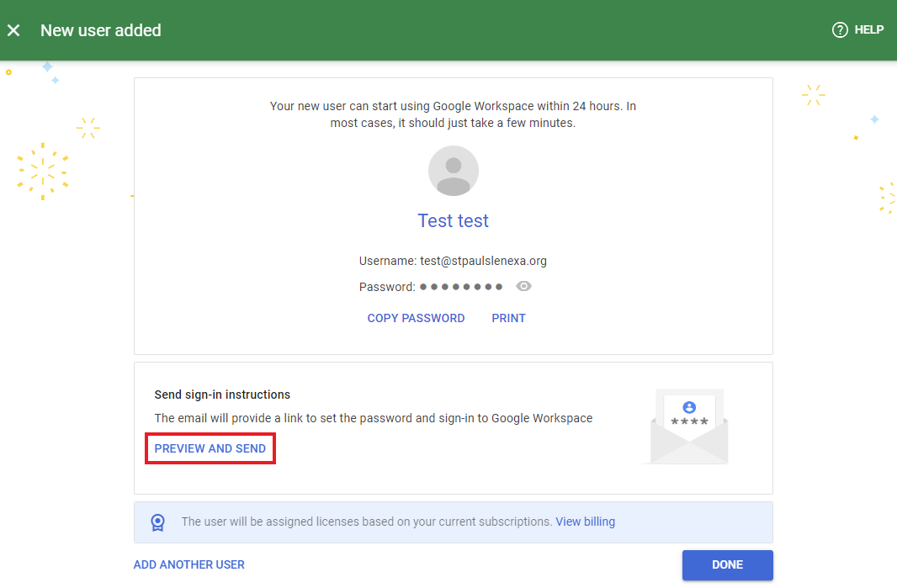
Task: Close the New user added dialog
Action: pos(13,30)
